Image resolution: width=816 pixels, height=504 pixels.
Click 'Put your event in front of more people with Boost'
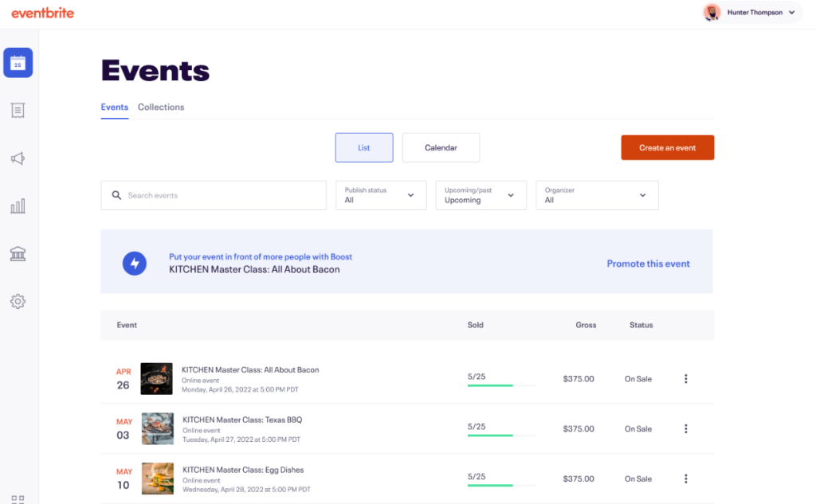click(261, 256)
